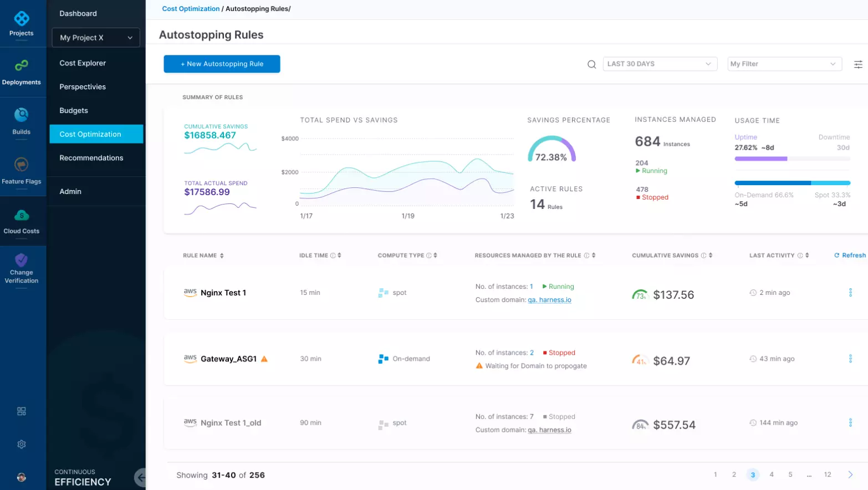Viewport: 868px width, 490px height.
Task: Open options menu for Nginx Test 1
Action: tap(850, 293)
